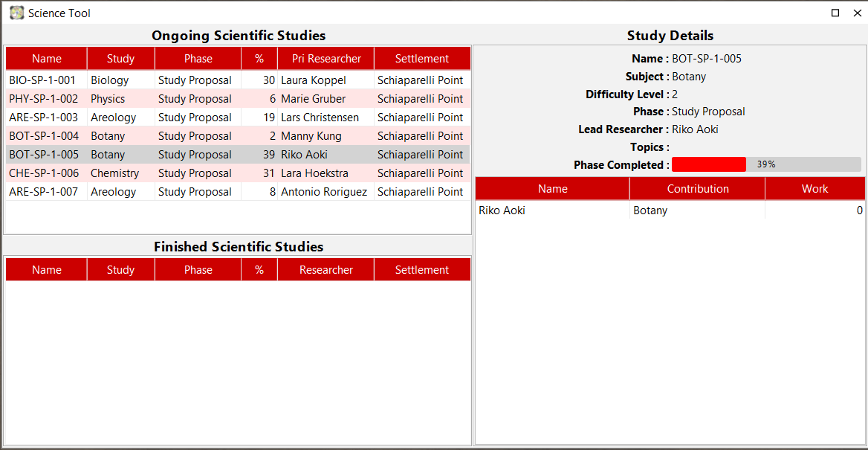Image resolution: width=868 pixels, height=450 pixels.
Task: Click Difficulty Level value 2
Action: 675,94
